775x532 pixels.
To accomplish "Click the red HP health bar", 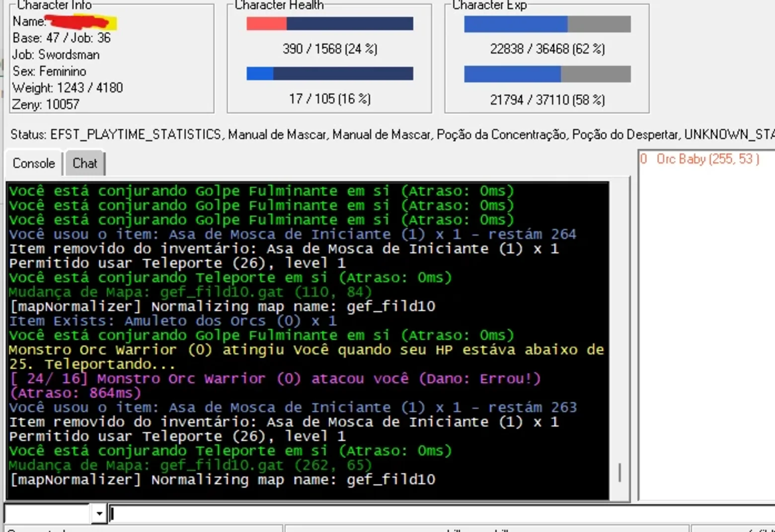I will point(330,23).
